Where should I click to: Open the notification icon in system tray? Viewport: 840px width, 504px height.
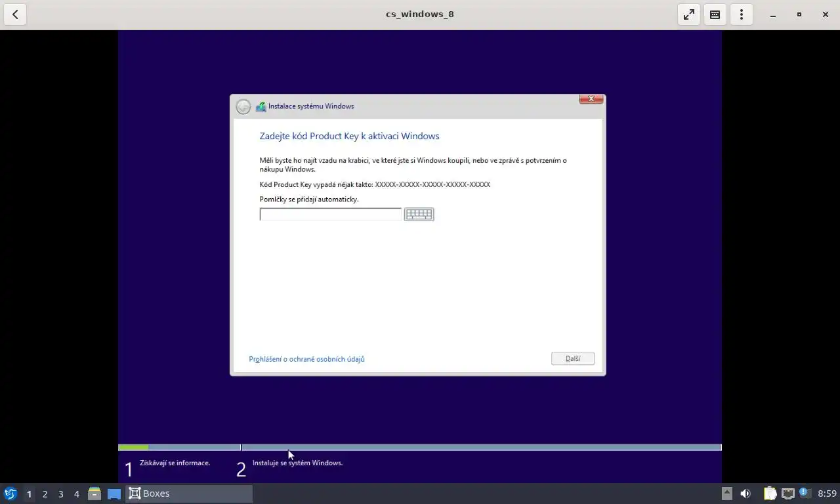pyautogui.click(x=805, y=492)
